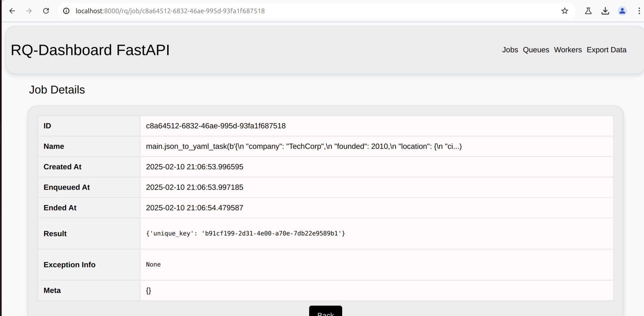
Task: Click the browser forward navigation arrow
Action: click(29, 11)
